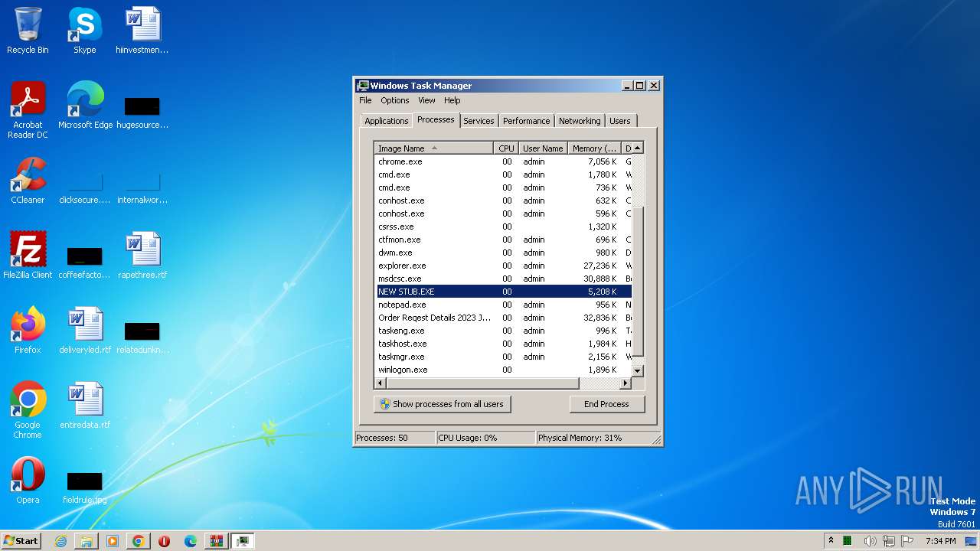This screenshot has height=551, width=980.
Task: Open Acrobat Reader DC desktop shortcut
Action: [x=28, y=109]
